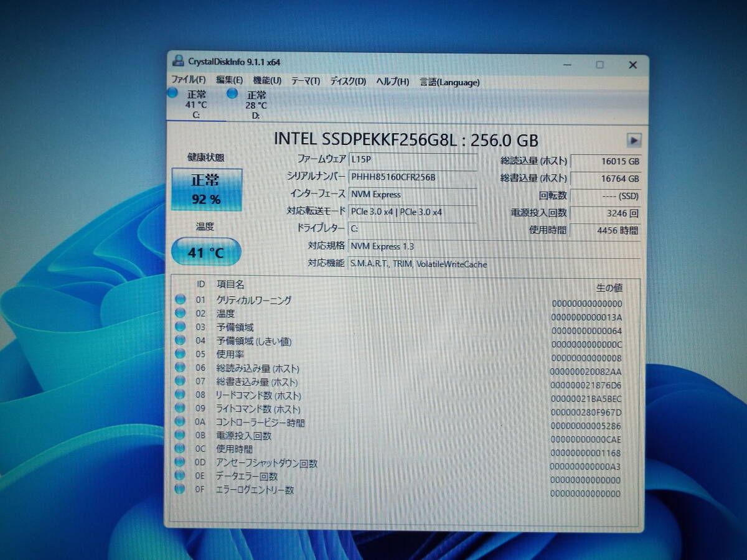The width and height of the screenshot is (747, 560).
Task: Click the status icon beside データエラー回数
Action: pos(181,476)
